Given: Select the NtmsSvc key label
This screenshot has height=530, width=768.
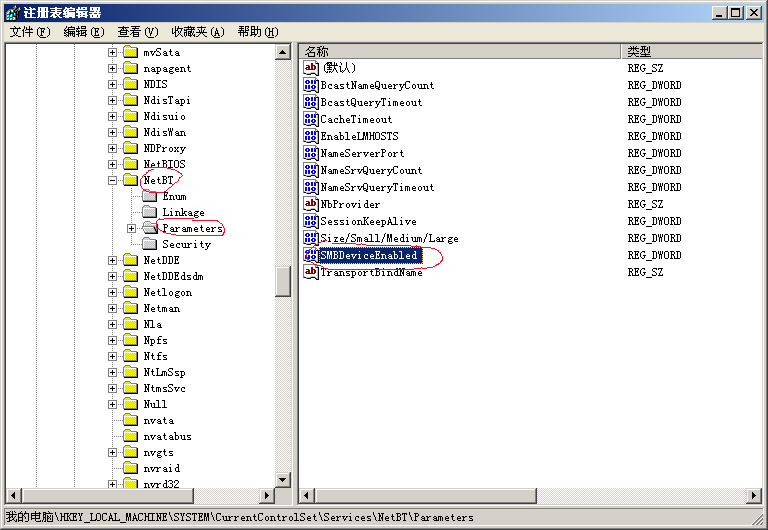Looking at the screenshot, I should click(x=165, y=388).
